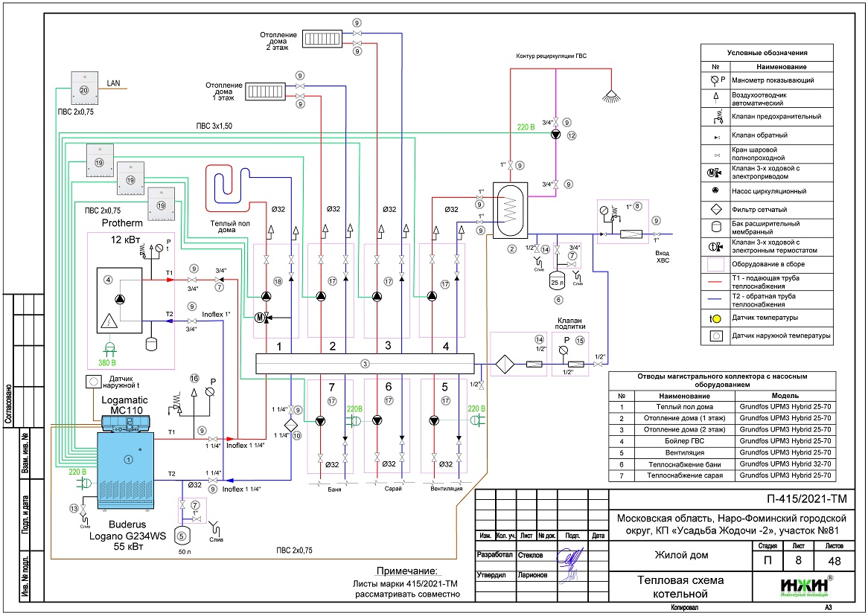Viewport: 868px width, 613px height.
Task: Select the LAN module numbered 20
Action: pos(83,88)
